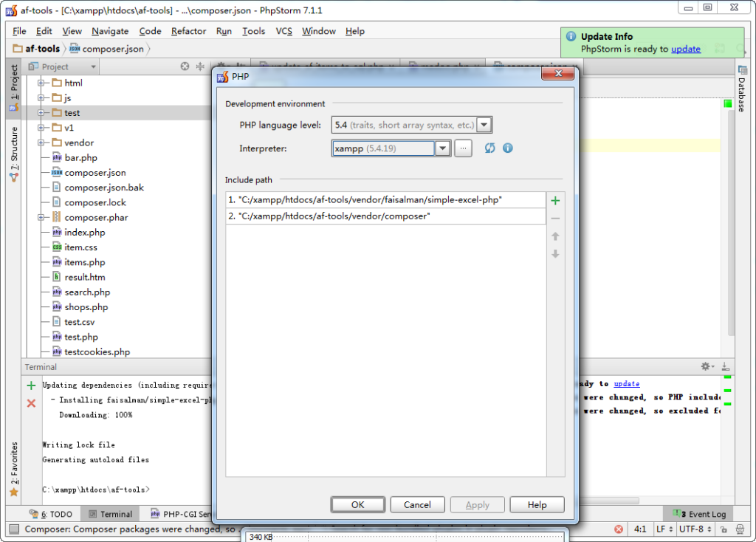Show interpreter information icon
This screenshot has height=542, width=756.
(508, 148)
